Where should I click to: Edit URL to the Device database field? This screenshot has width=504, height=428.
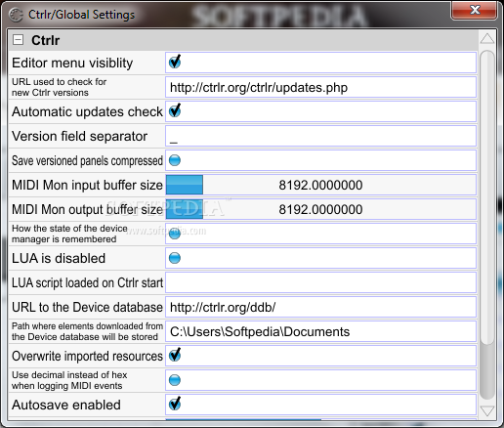click(320, 307)
